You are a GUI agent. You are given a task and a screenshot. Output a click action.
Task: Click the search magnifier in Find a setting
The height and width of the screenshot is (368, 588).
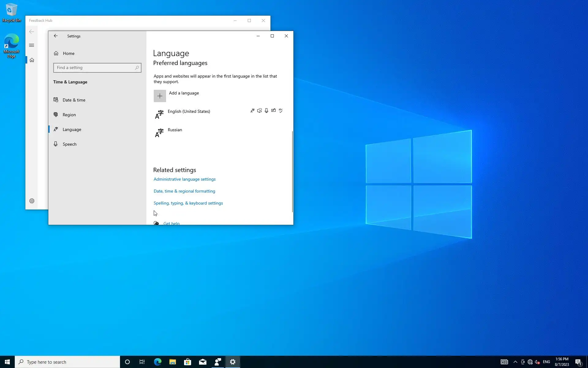click(137, 68)
